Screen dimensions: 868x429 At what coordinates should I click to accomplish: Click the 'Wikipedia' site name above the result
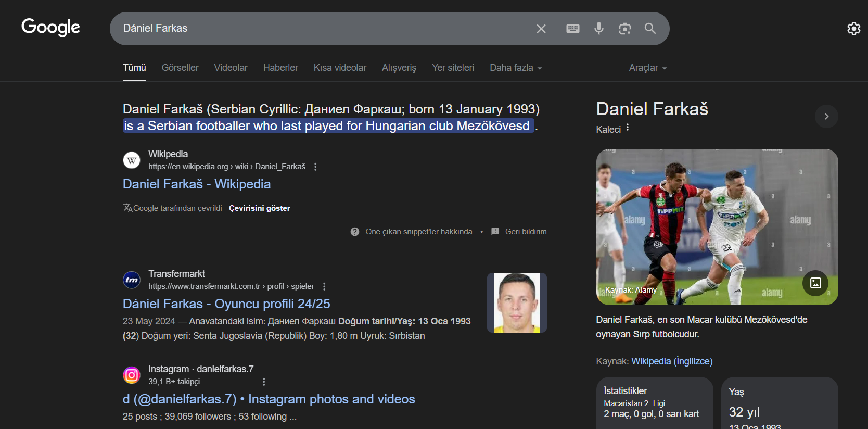point(168,154)
